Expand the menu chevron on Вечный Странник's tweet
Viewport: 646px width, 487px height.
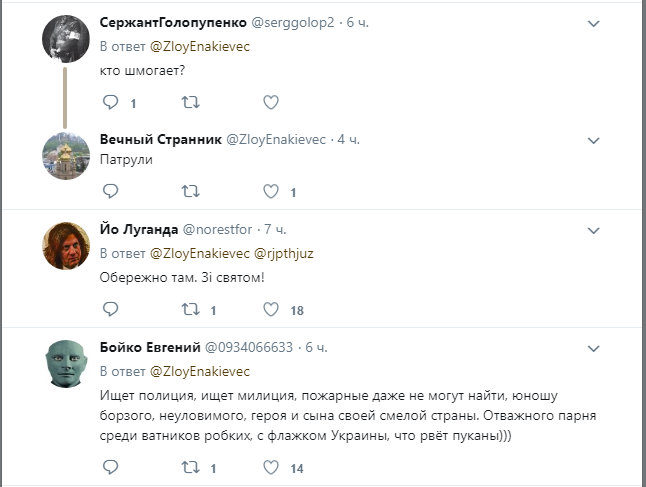pos(593,139)
